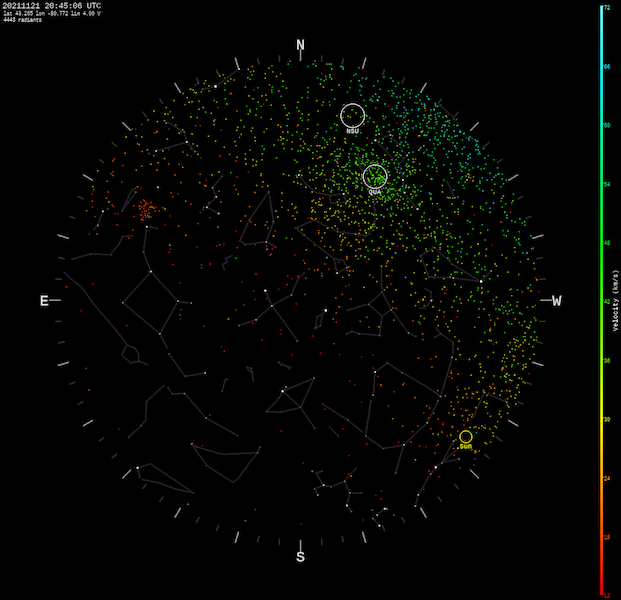The width and height of the screenshot is (621, 600).
Task: Click the 30 velocity scale label
Action: click(x=607, y=420)
